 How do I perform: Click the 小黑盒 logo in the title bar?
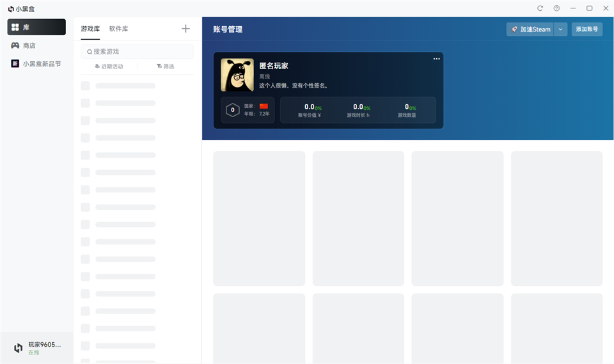coord(21,8)
